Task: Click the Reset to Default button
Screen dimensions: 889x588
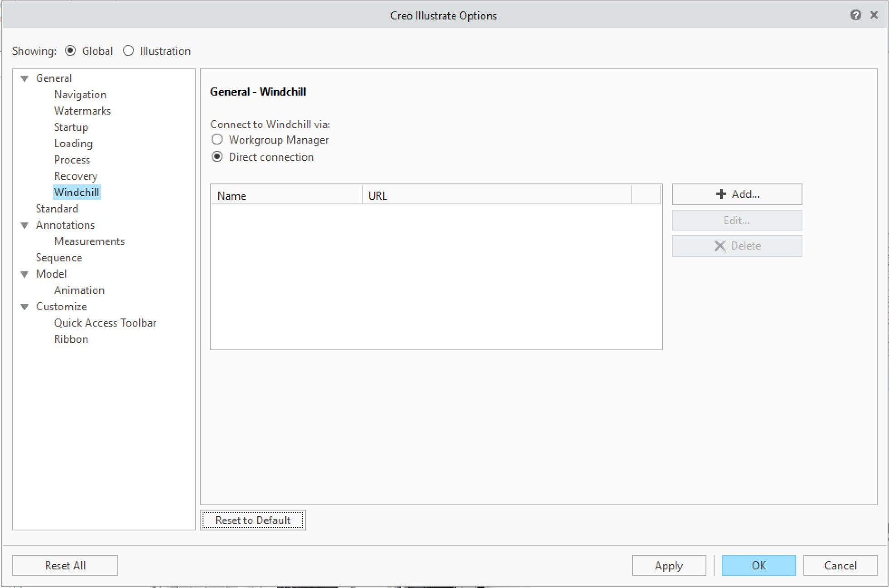Action: coord(252,520)
